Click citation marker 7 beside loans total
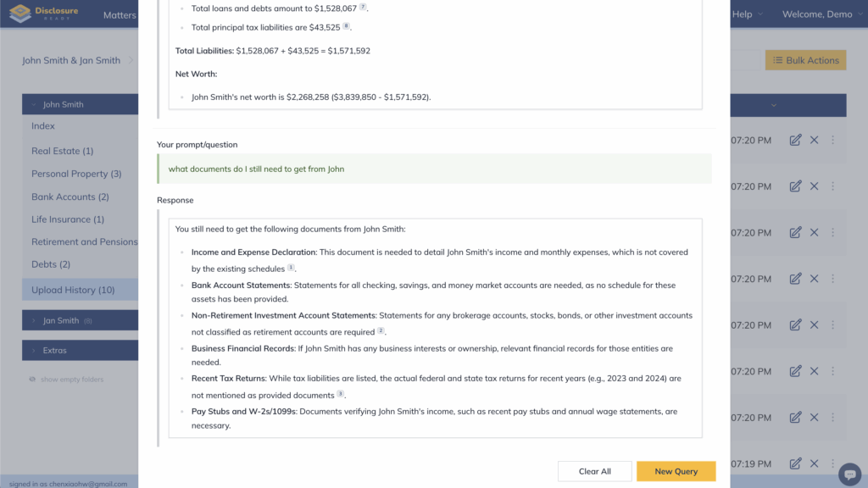This screenshot has width=868, height=488. tap(362, 7)
